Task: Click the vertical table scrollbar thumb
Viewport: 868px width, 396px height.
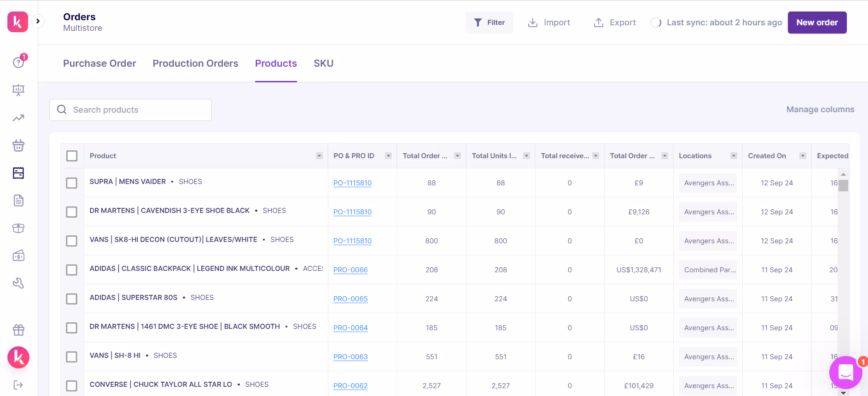Action: tap(843, 185)
